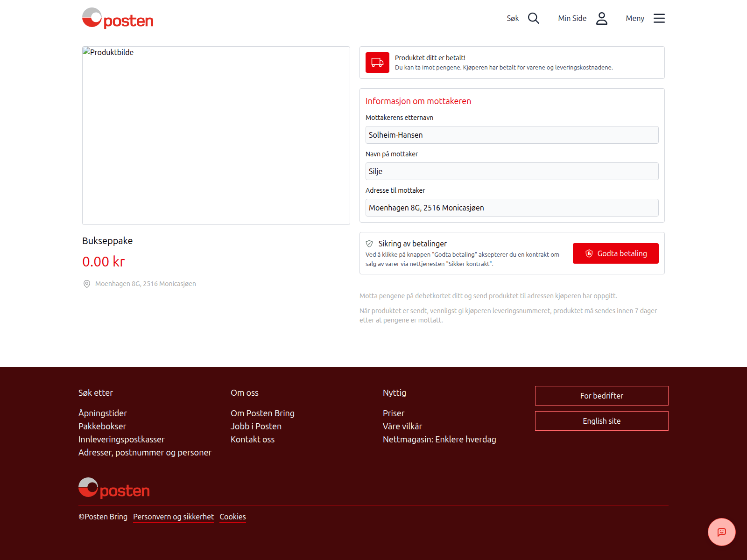Click the ©Posten Bring copyright text

pos(103,517)
